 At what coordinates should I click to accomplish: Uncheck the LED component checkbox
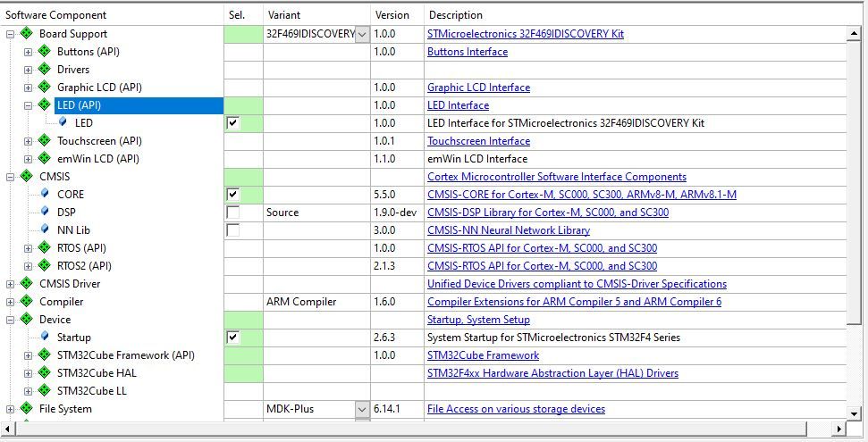coord(233,123)
